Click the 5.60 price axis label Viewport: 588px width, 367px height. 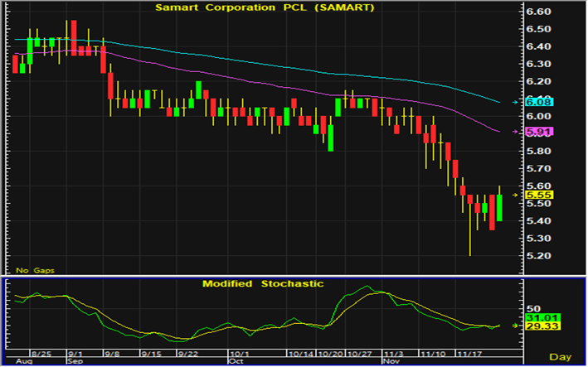pos(539,186)
